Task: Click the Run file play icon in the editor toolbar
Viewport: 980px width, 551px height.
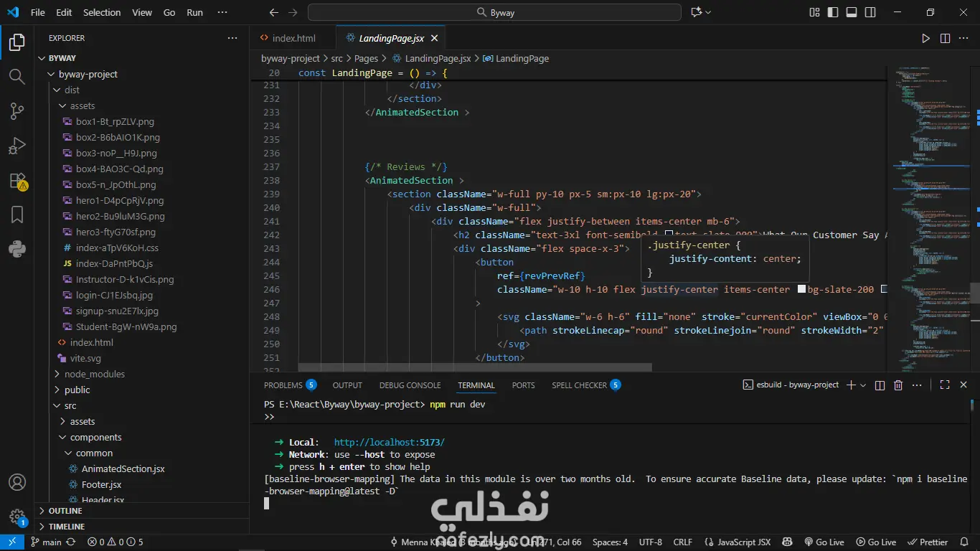Action: [925, 38]
